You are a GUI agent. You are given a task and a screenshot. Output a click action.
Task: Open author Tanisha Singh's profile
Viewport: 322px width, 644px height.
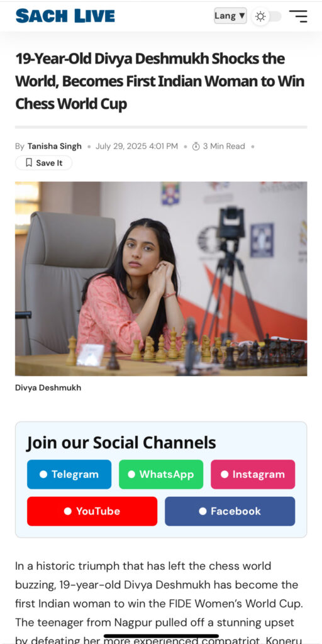click(x=55, y=146)
